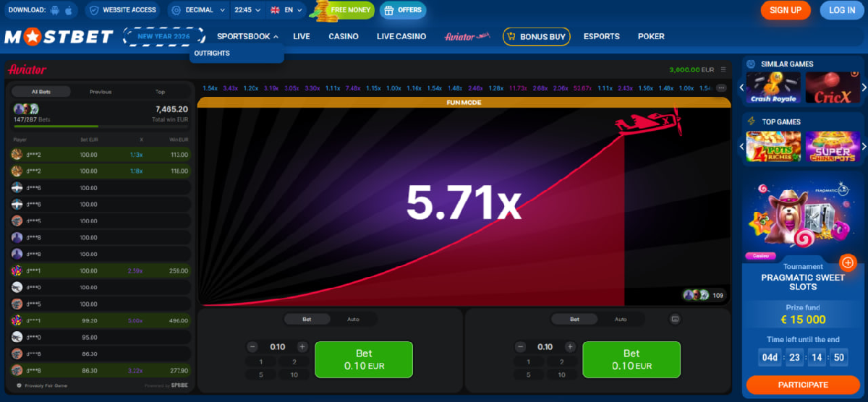Open the Decimal odds format dropdown
The height and width of the screenshot is (402, 868).
[199, 10]
